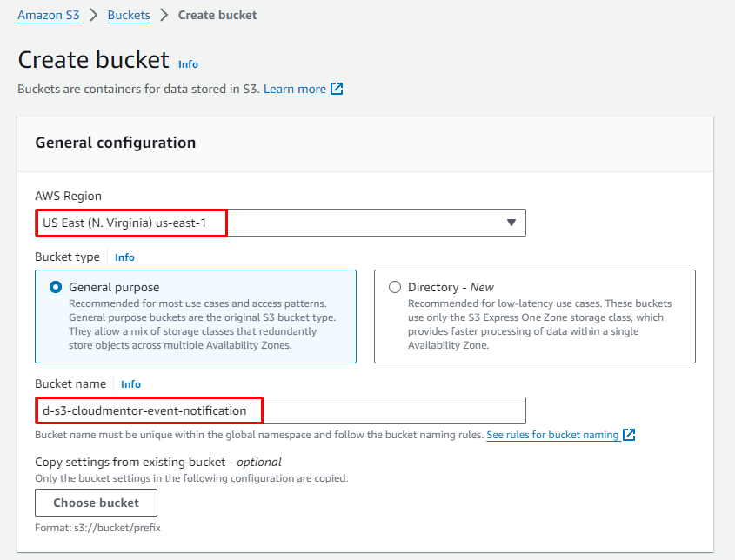The height and width of the screenshot is (560, 735).
Task: Click the external link icon beside Learn more
Action: pyautogui.click(x=337, y=89)
